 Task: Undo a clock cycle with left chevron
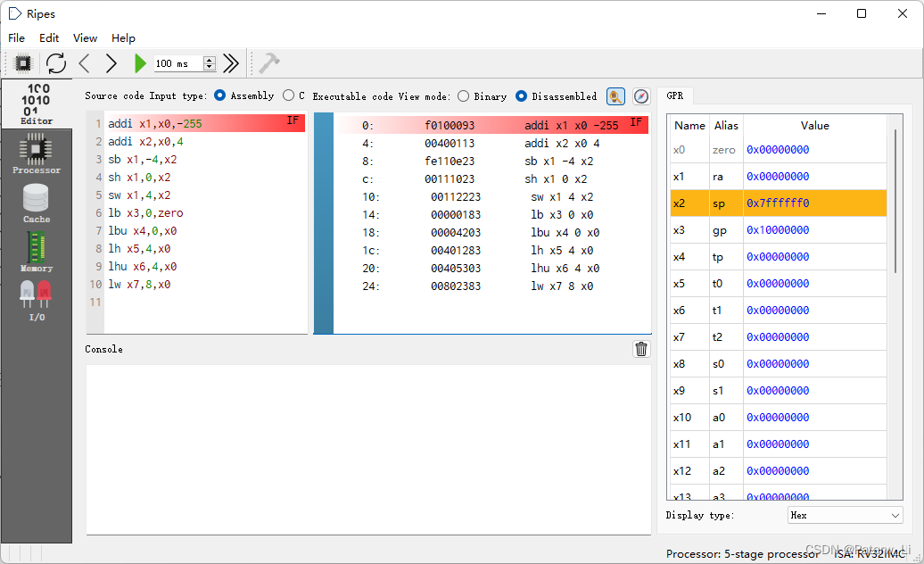84,63
